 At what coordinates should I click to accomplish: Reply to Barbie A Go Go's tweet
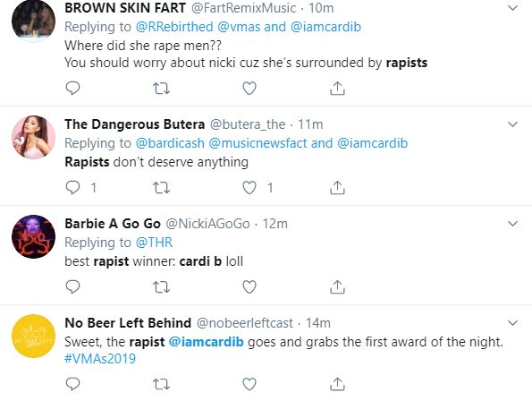coord(72,287)
